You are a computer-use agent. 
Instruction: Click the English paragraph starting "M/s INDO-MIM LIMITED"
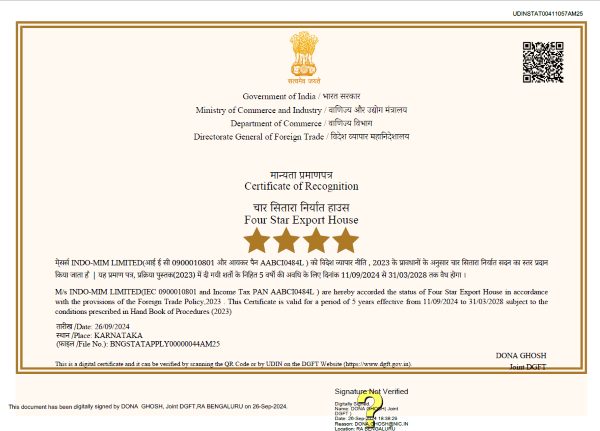click(x=302, y=302)
